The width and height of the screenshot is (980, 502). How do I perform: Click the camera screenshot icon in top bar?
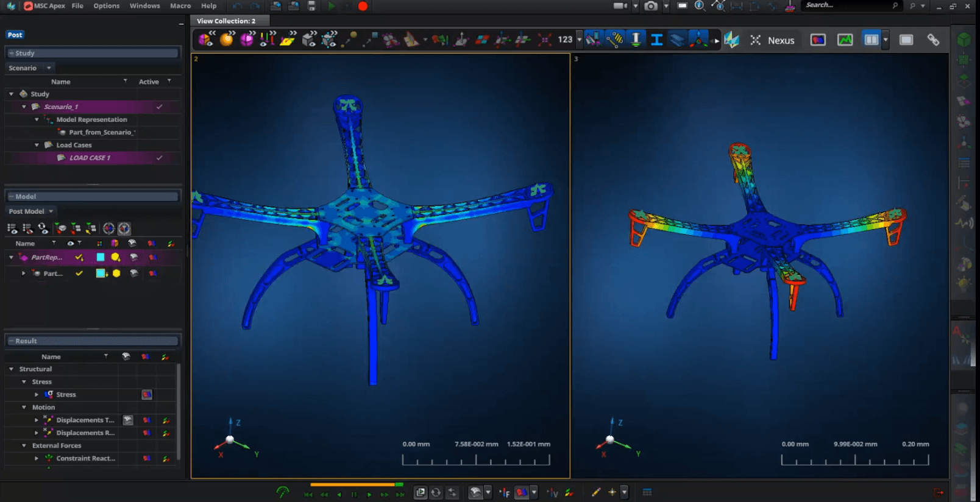point(651,6)
